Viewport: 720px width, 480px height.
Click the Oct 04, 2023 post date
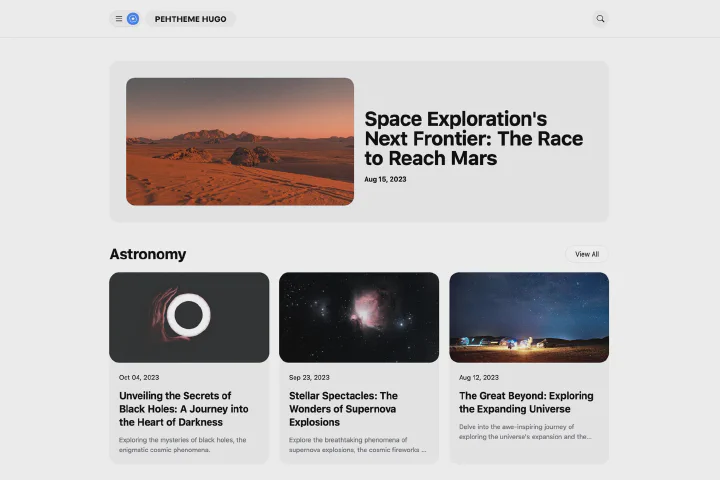coord(139,378)
